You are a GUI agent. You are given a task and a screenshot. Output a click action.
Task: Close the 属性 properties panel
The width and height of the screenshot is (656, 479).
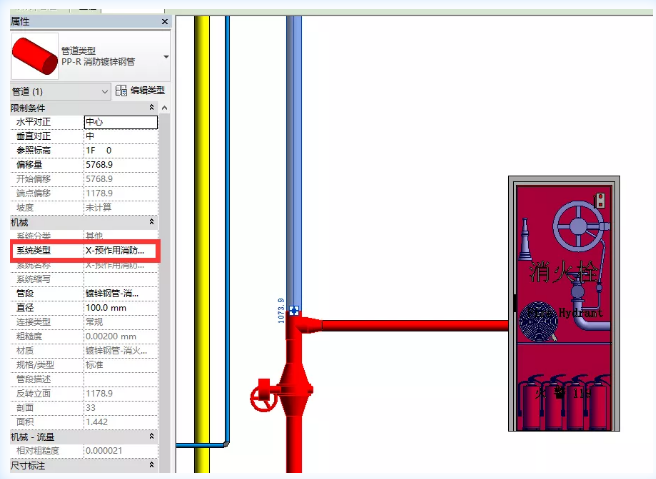point(165,22)
